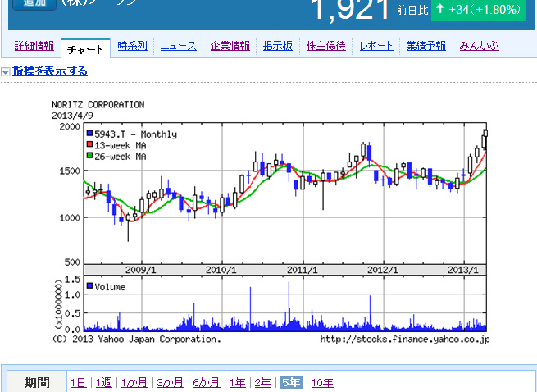
Task: Click the green 26-week MA legend swatch
Action: point(89,155)
